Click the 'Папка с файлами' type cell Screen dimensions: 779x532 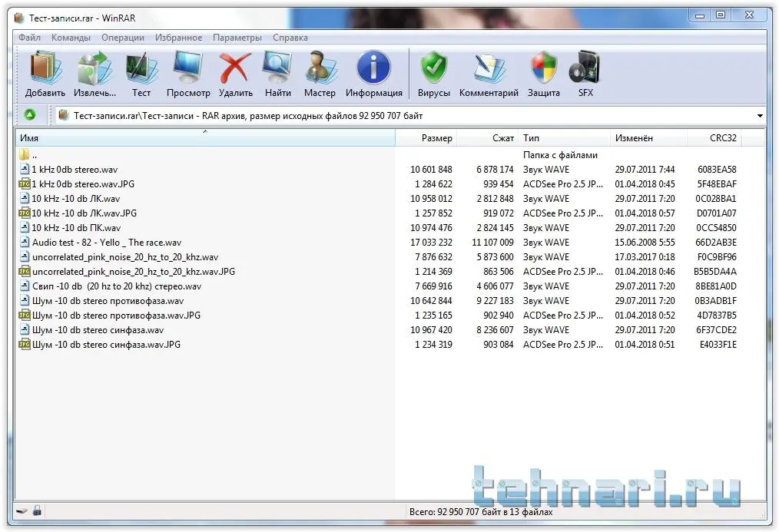pyautogui.click(x=560, y=155)
